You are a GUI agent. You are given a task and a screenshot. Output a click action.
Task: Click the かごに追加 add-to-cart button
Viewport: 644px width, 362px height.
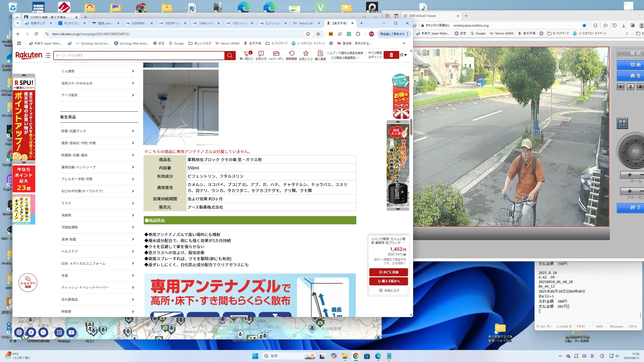click(x=388, y=272)
